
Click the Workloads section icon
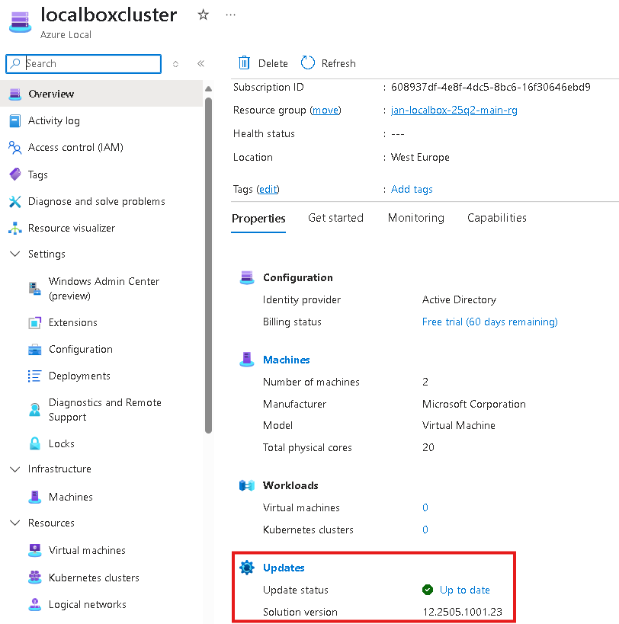(247, 486)
